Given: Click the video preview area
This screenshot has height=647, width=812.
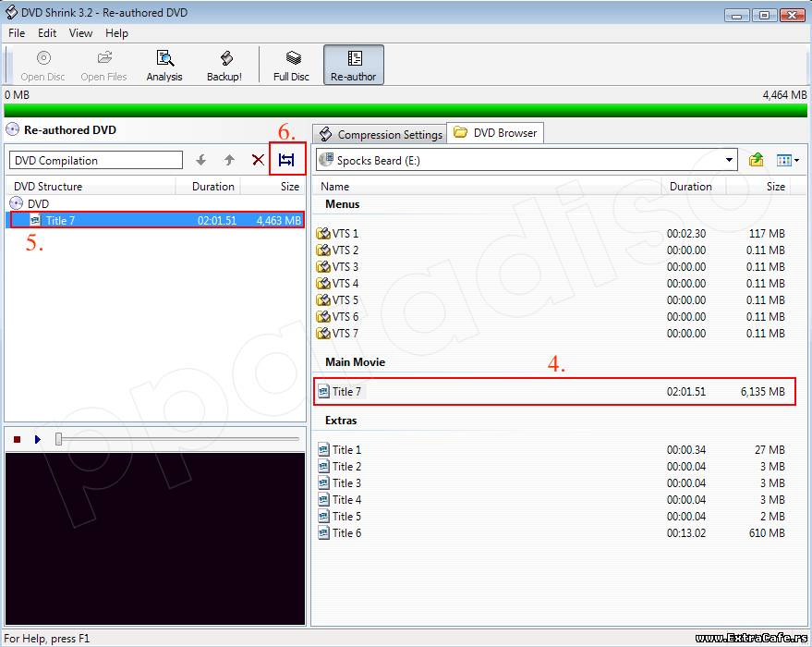Looking at the screenshot, I should coord(155,539).
